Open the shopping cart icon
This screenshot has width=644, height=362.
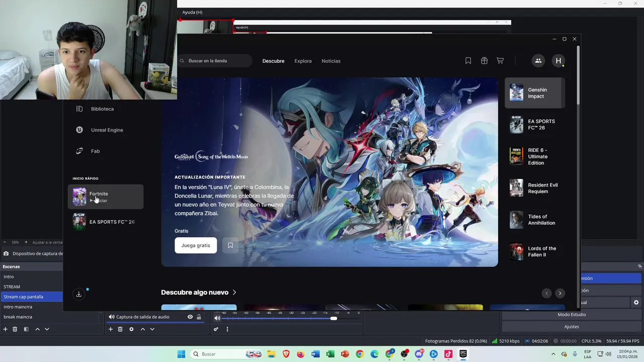(500, 61)
